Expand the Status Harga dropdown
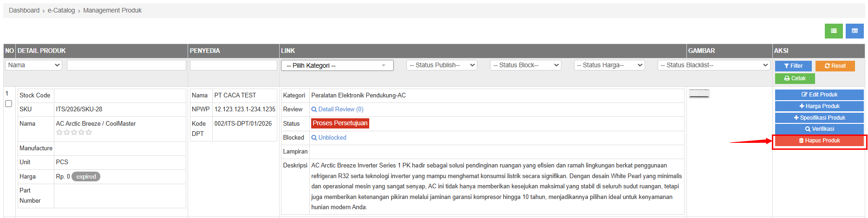 [x=609, y=65]
